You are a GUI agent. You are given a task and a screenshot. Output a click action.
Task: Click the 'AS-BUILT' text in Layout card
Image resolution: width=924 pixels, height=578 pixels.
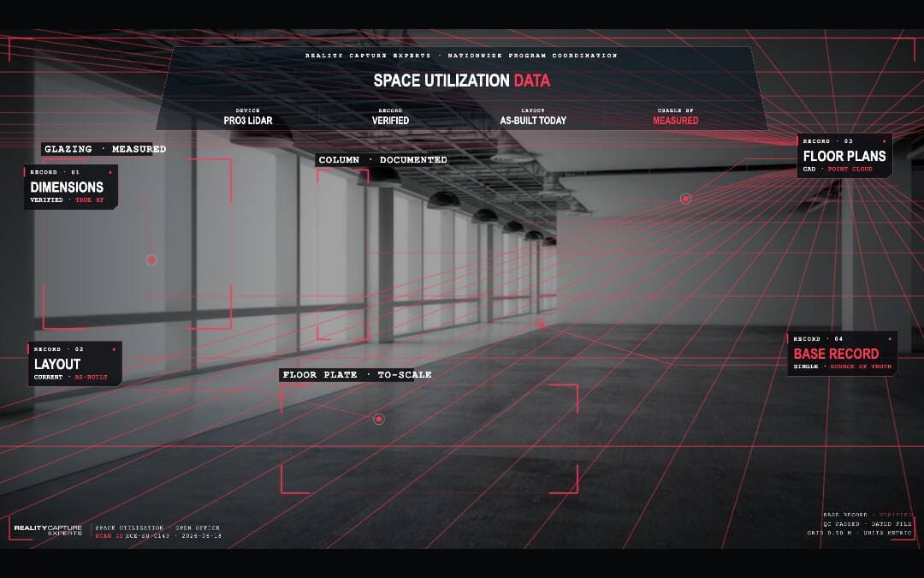point(92,378)
